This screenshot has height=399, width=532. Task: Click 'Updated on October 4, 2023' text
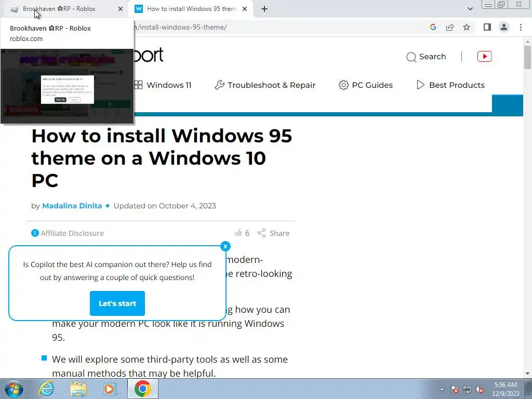coord(165,206)
